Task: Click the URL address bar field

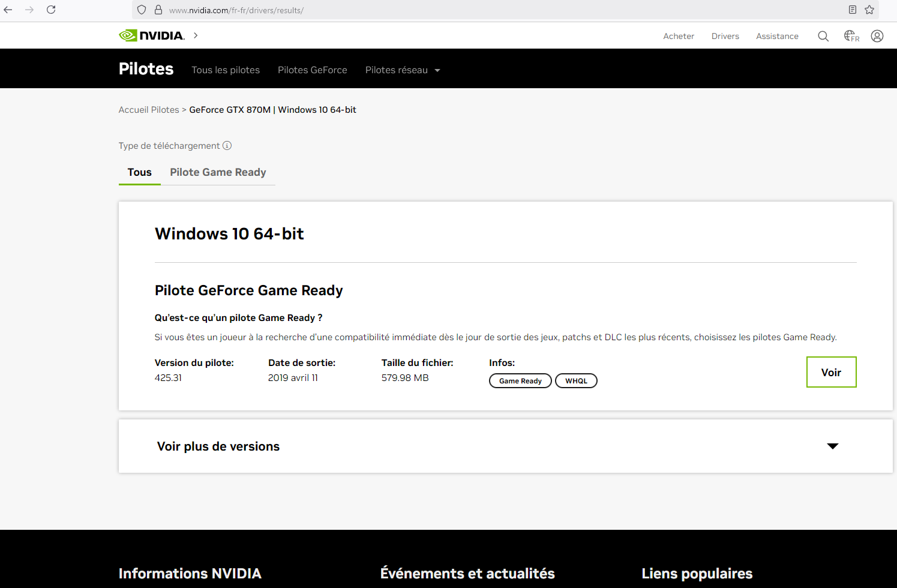Action: pos(504,10)
